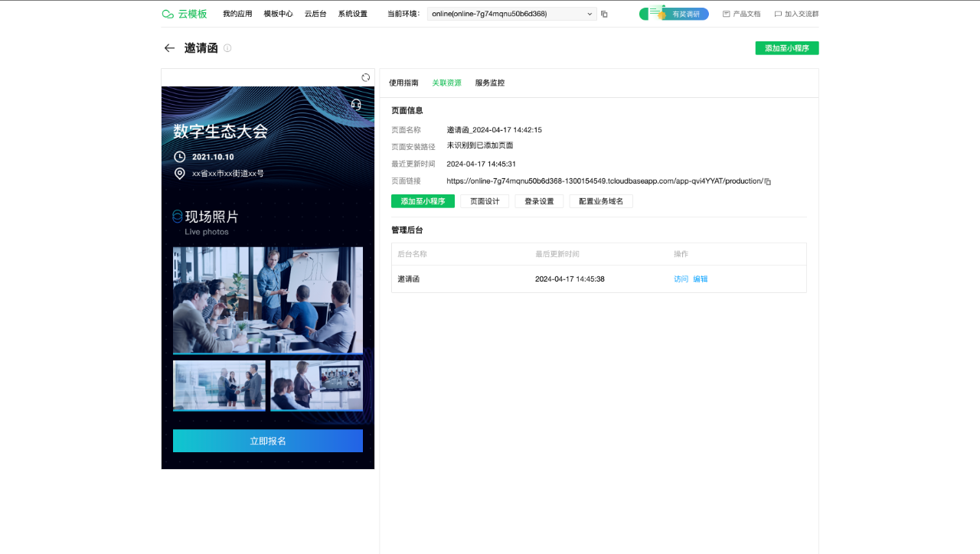This screenshot has height=554, width=980.
Task: Click the headset support icon in preview
Action: [356, 105]
